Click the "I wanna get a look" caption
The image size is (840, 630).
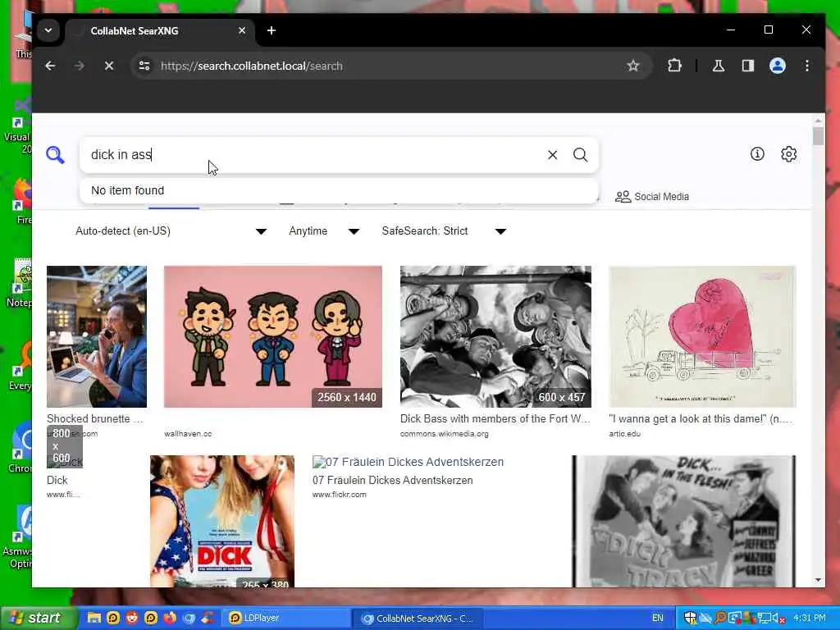tap(701, 419)
